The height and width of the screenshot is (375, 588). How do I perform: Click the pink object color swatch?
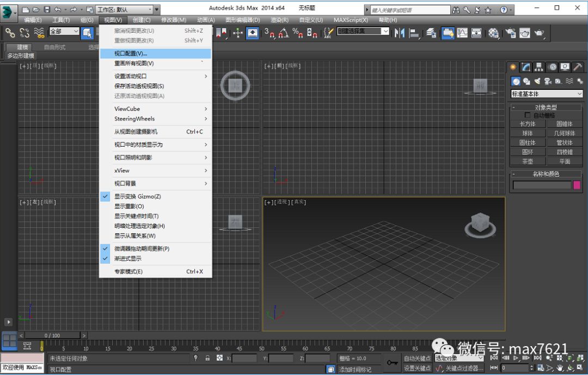click(x=577, y=185)
